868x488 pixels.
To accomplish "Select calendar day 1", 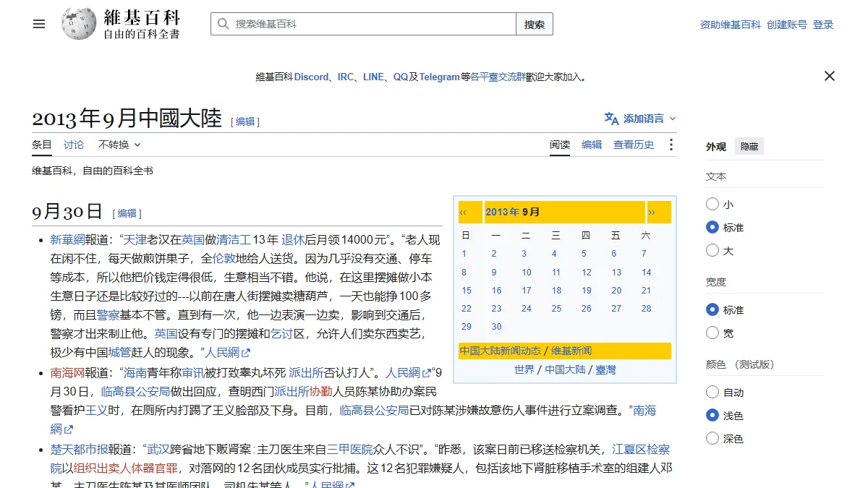I will [x=464, y=254].
